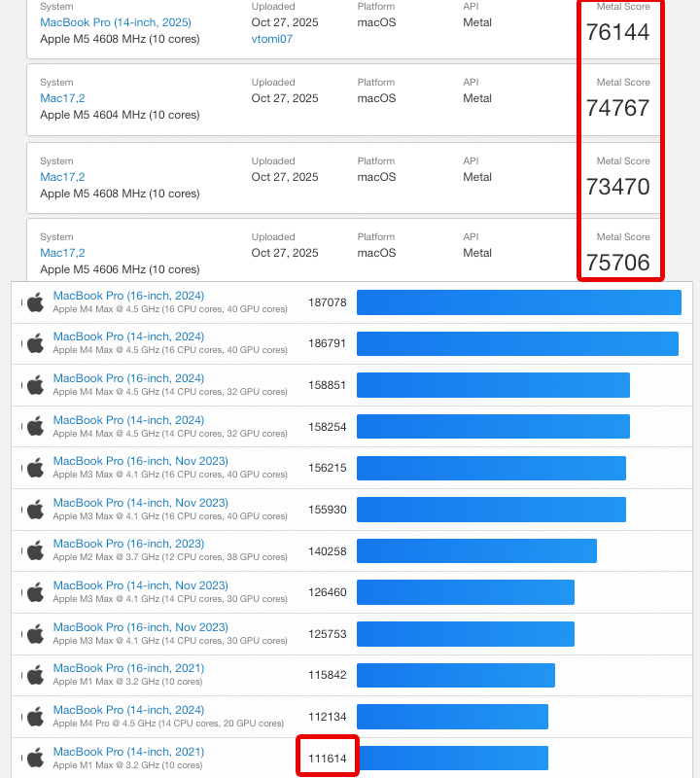Image resolution: width=700 pixels, height=778 pixels.
Task: Click Apple logo beside the 158851 score row
Action: click(x=36, y=385)
